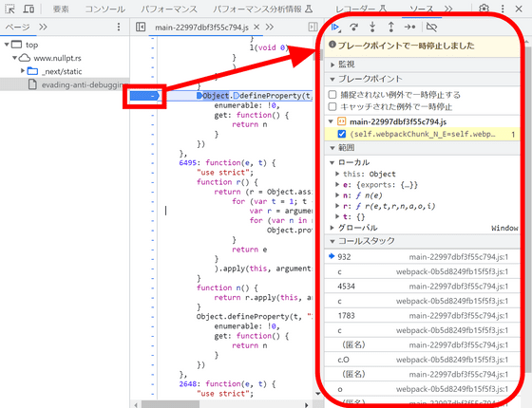This screenshot has width=532, height=408.
Task: Toggle the device toolbar icon
Action: (28, 9)
